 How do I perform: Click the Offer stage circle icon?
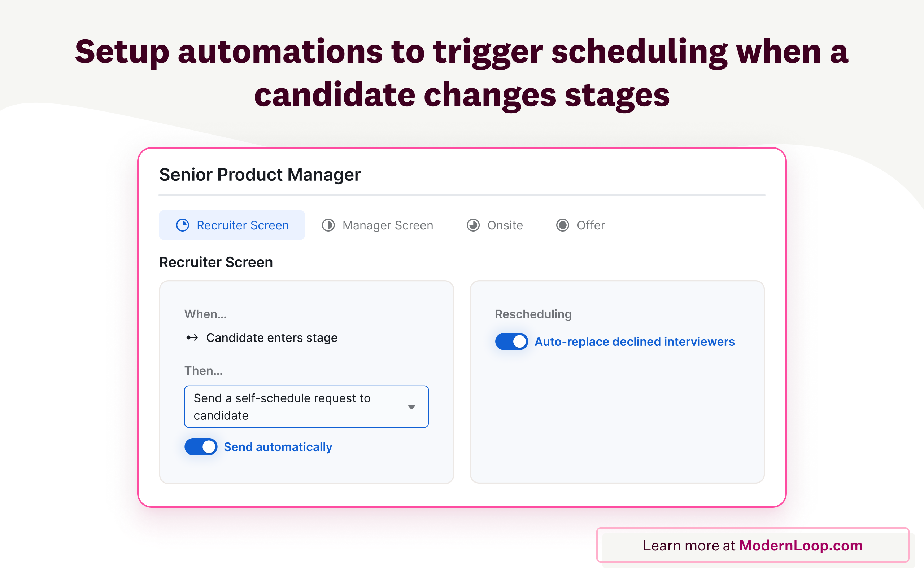click(562, 225)
